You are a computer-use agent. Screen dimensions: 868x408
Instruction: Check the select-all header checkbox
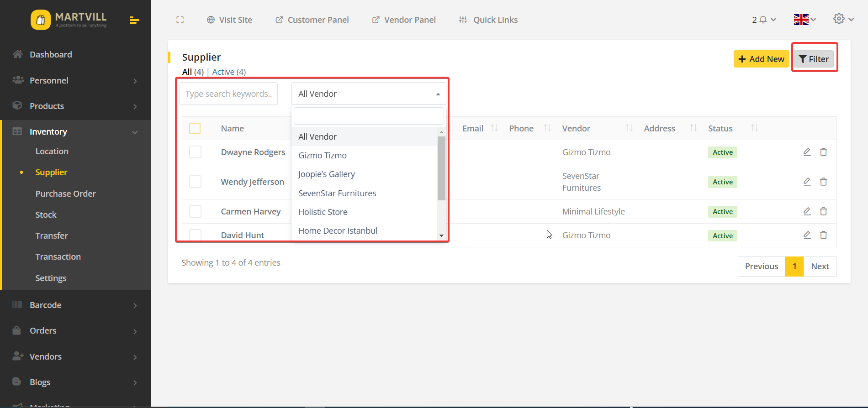click(x=195, y=128)
